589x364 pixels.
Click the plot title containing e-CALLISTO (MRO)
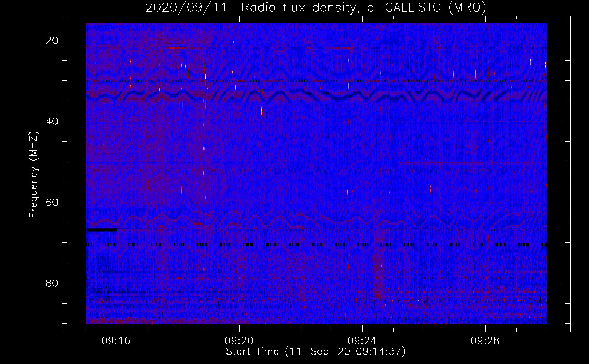[316, 7]
